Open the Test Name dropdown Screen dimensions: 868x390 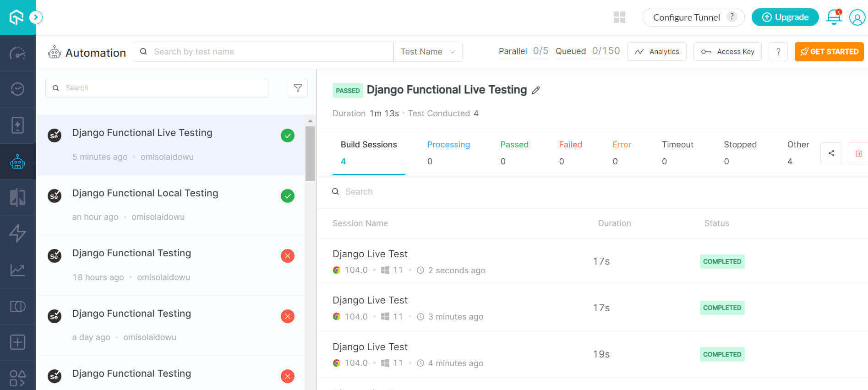pos(427,52)
